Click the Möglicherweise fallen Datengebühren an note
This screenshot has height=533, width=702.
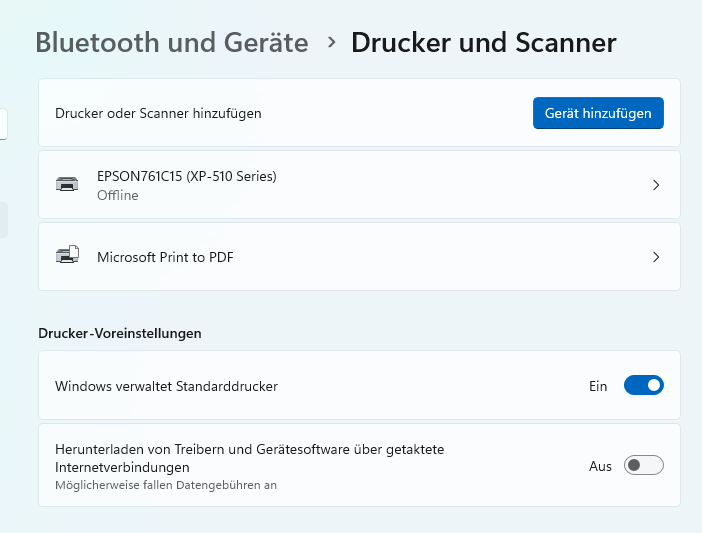coord(165,485)
